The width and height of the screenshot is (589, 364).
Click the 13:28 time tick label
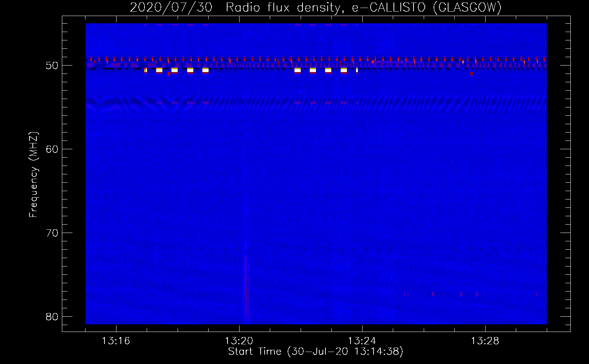click(485, 341)
